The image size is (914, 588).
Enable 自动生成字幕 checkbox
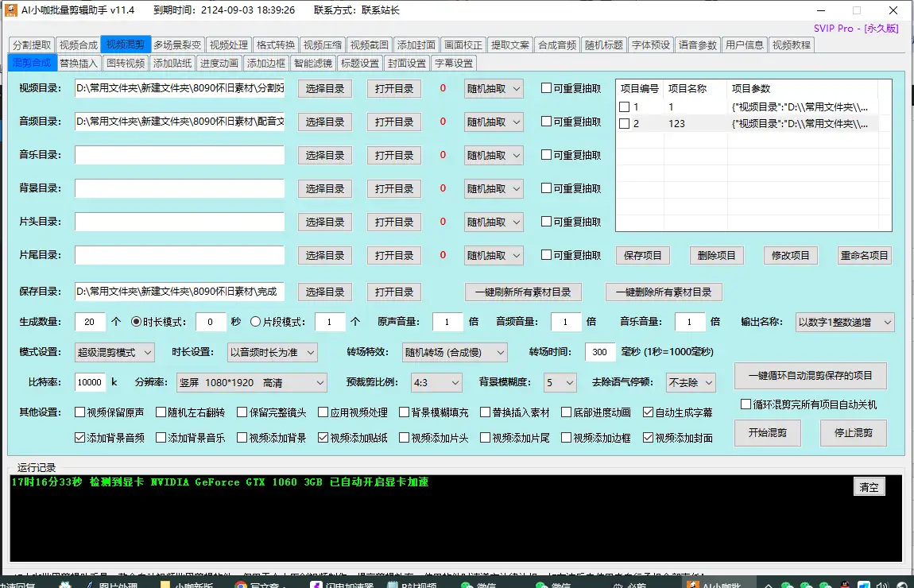[x=649, y=412]
